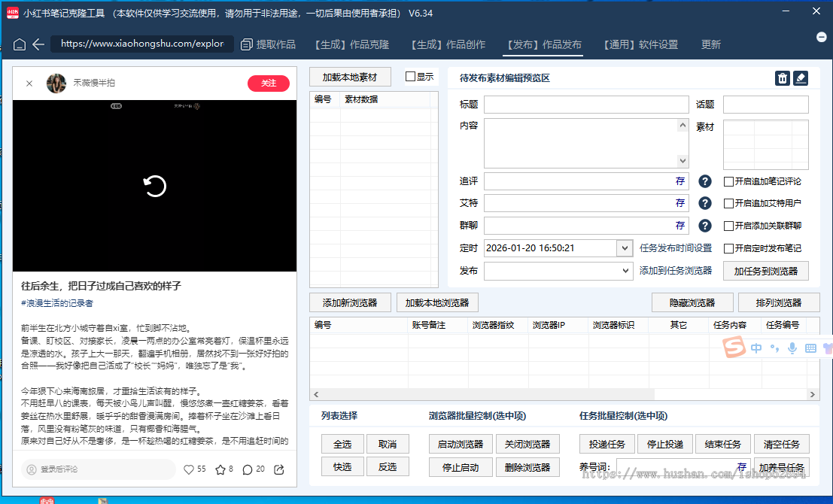The width and height of the screenshot is (833, 504).
Task: Click 存 save link in 艾特 field
Action: (x=680, y=203)
